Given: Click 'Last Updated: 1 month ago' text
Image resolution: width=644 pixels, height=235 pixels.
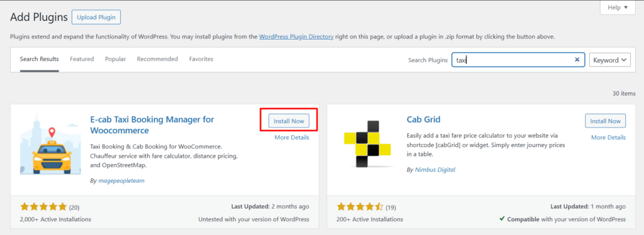Looking at the screenshot, I should click(588, 207).
